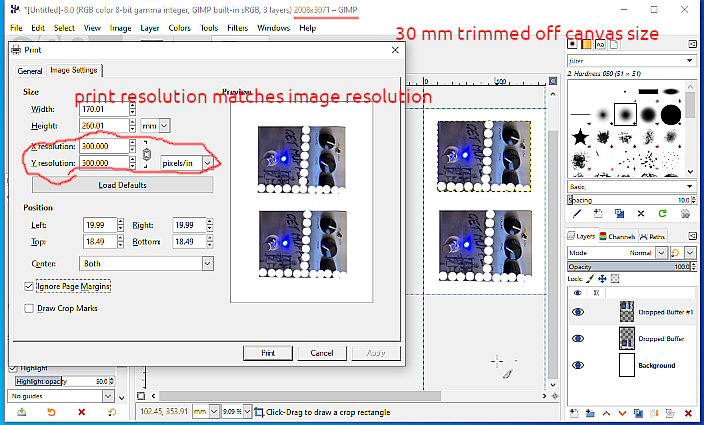Hide the Dropped Buffer layer
Screen dimensions: 704x425
tap(578, 338)
